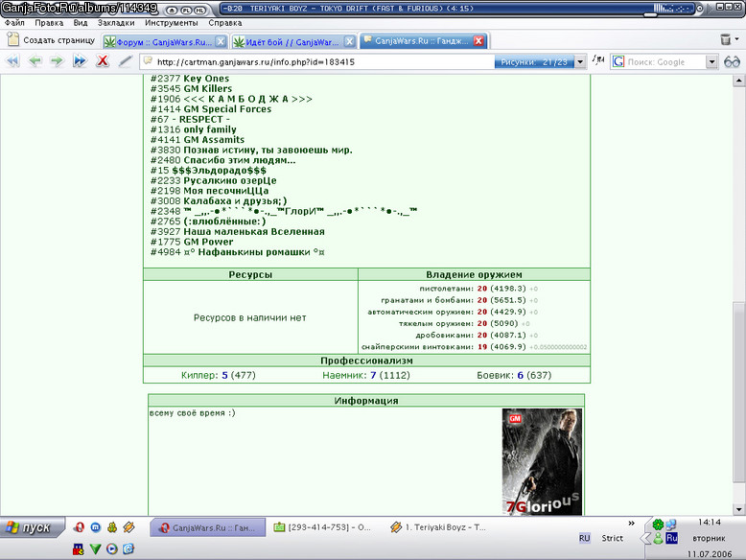Click the Rewind double-left arrow button

click(x=12, y=61)
